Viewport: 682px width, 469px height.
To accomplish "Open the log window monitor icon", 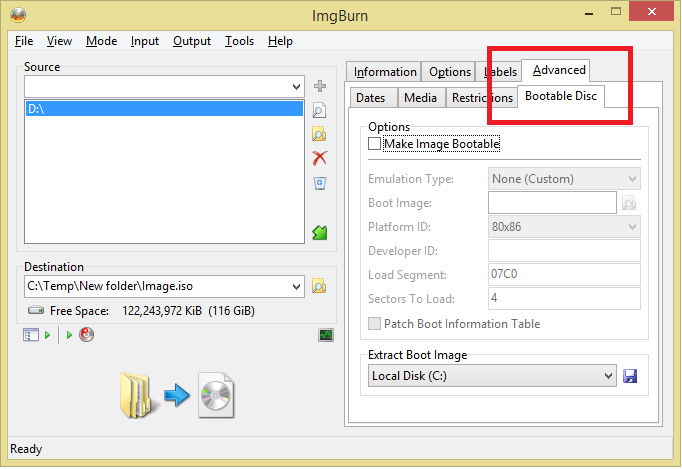I will (x=326, y=335).
